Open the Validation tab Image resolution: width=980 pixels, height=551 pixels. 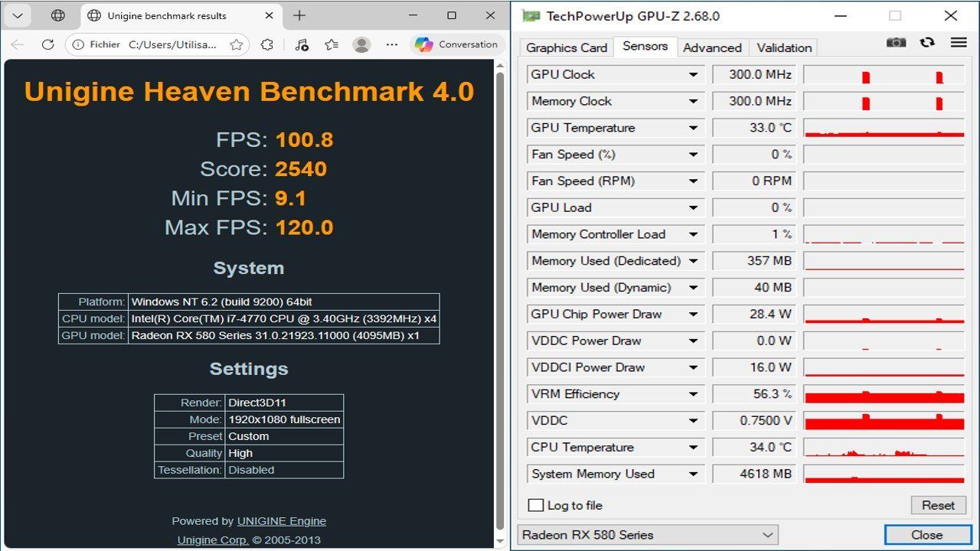pos(784,47)
